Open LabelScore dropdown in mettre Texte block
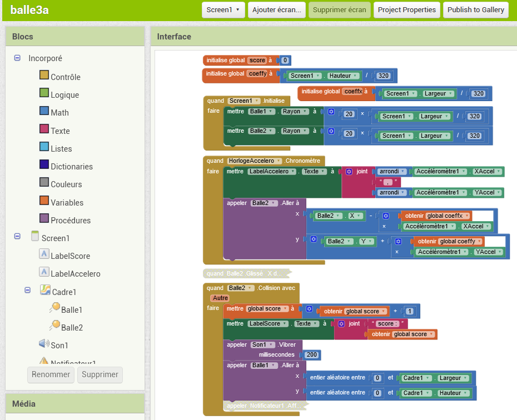Image resolution: width=517 pixels, height=420 pixels. coord(269,323)
